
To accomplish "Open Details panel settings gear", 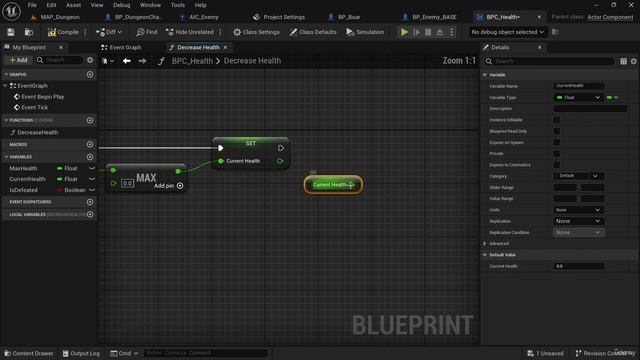I will coord(633,61).
